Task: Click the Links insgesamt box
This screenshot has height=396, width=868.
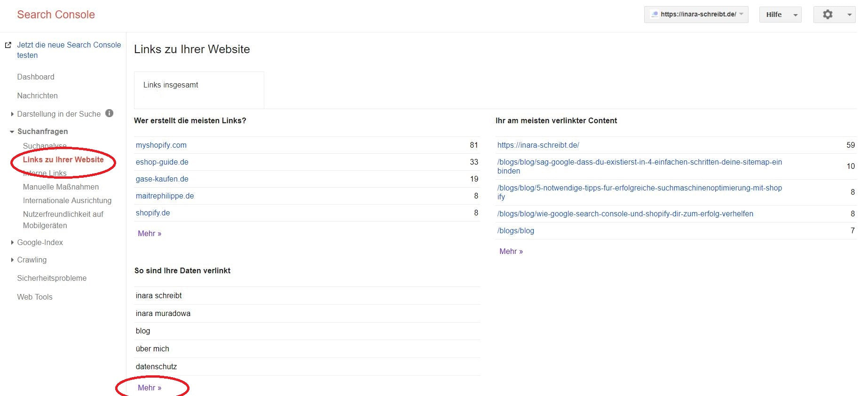Action: (199, 90)
